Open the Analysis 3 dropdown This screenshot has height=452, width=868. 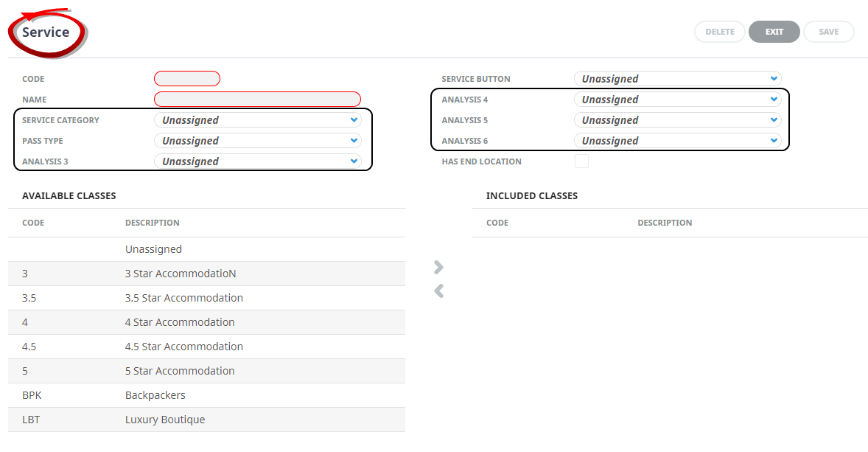click(x=257, y=161)
